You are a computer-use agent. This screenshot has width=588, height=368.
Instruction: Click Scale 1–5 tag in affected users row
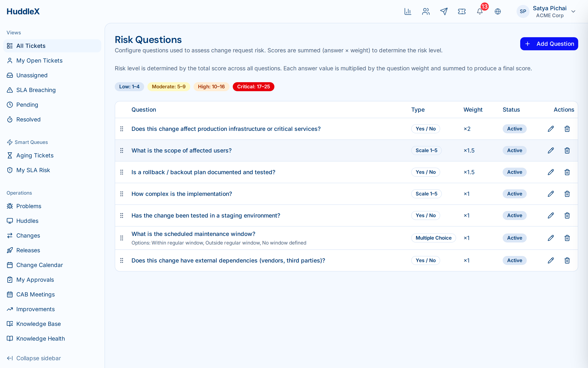click(426, 150)
